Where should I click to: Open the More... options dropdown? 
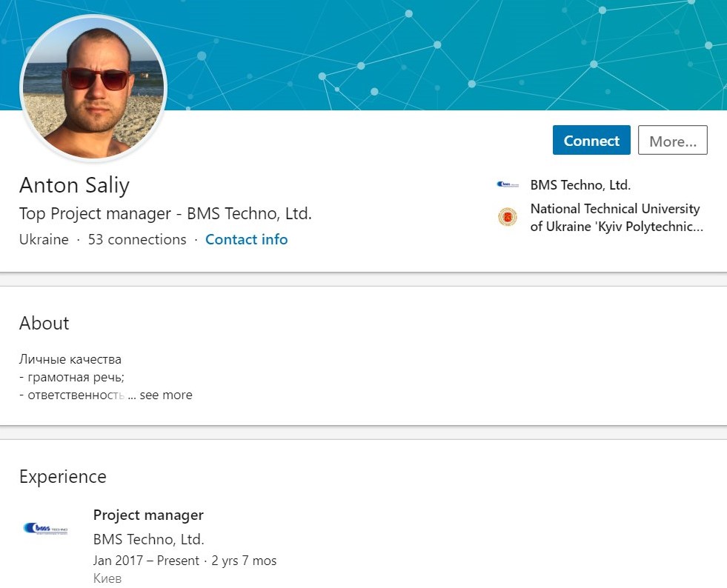coord(672,141)
